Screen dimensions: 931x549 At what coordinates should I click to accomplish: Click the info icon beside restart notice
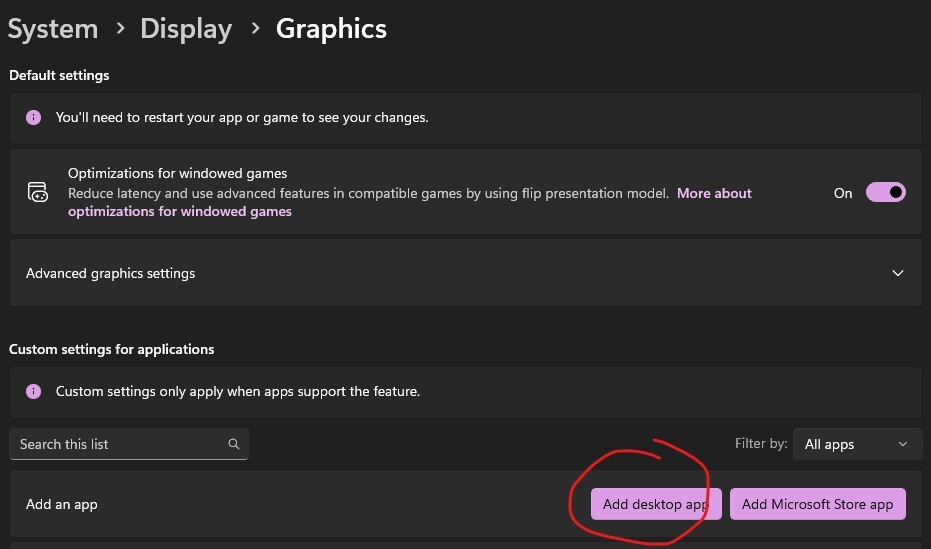pos(33,118)
